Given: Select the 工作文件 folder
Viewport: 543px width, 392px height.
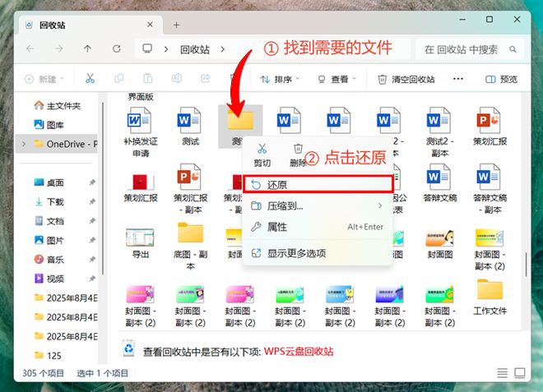Looking at the screenshot, I should pos(490,297).
